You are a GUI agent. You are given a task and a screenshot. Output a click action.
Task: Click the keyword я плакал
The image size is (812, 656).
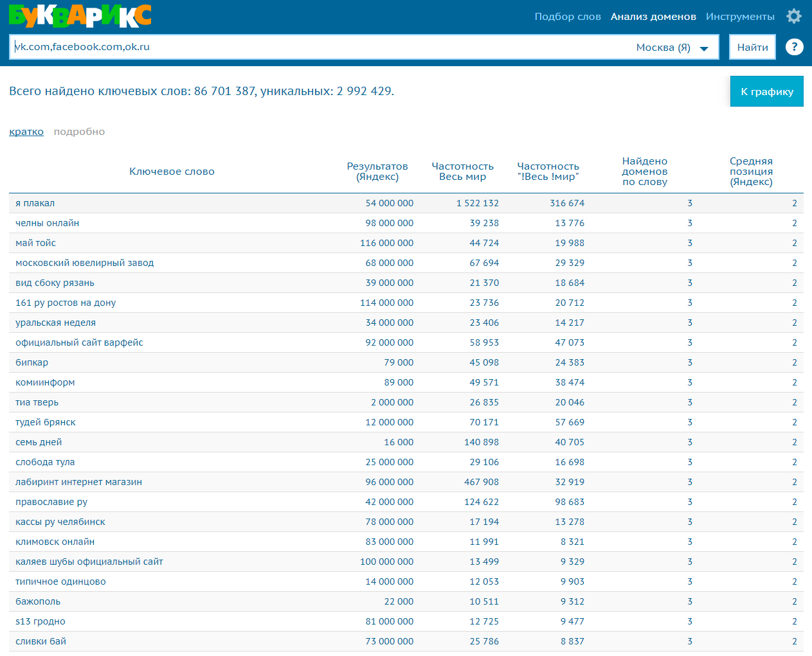35,203
